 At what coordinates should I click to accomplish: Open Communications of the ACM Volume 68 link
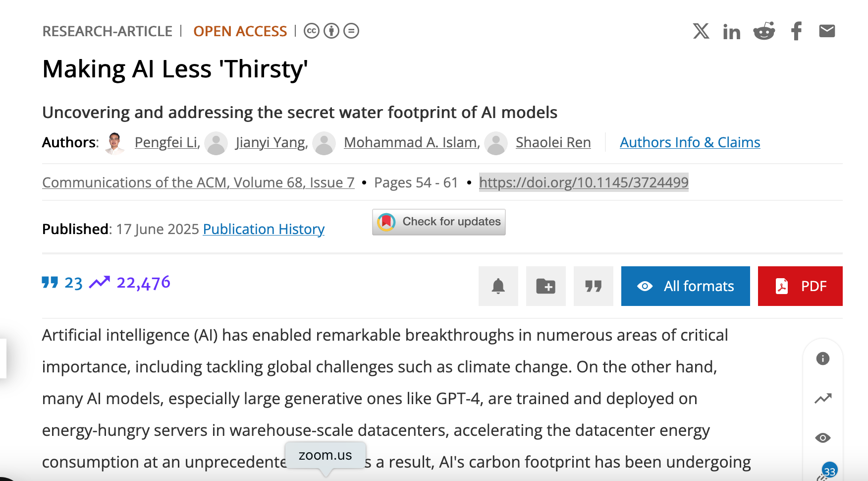pos(198,182)
